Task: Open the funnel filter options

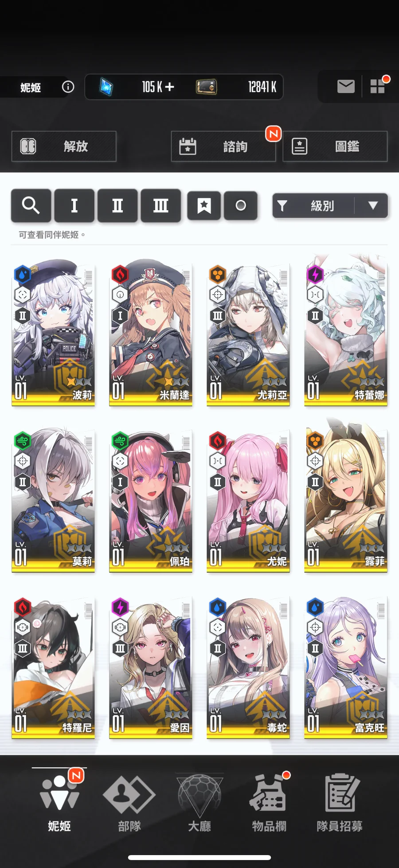Action: click(x=282, y=205)
